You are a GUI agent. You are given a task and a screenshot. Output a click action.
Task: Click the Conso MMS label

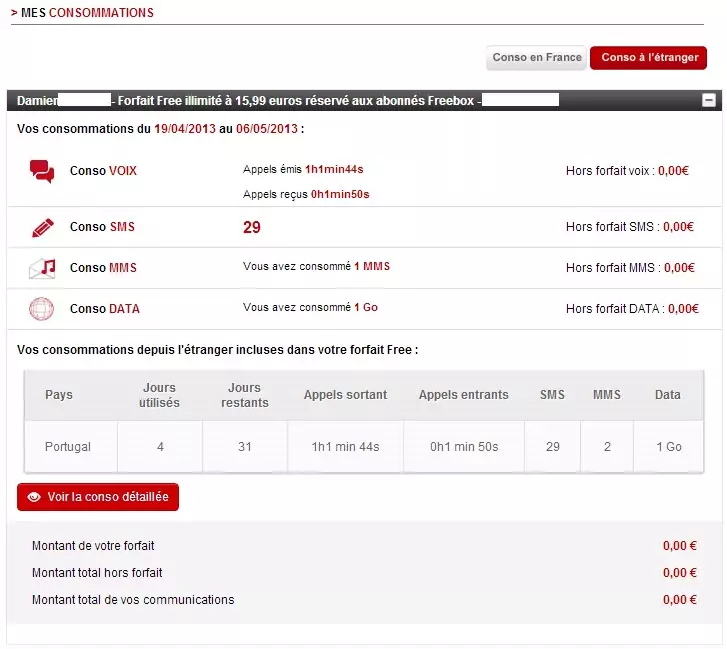click(103, 268)
